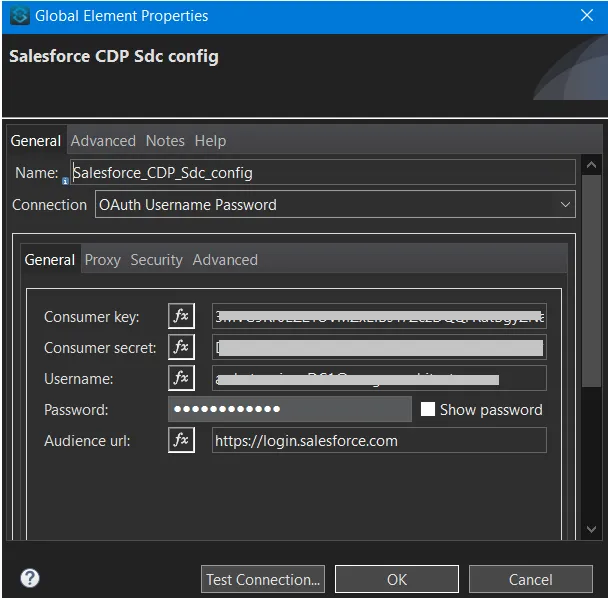Open the Security tab
Screen dimensions: 608x598
click(157, 260)
